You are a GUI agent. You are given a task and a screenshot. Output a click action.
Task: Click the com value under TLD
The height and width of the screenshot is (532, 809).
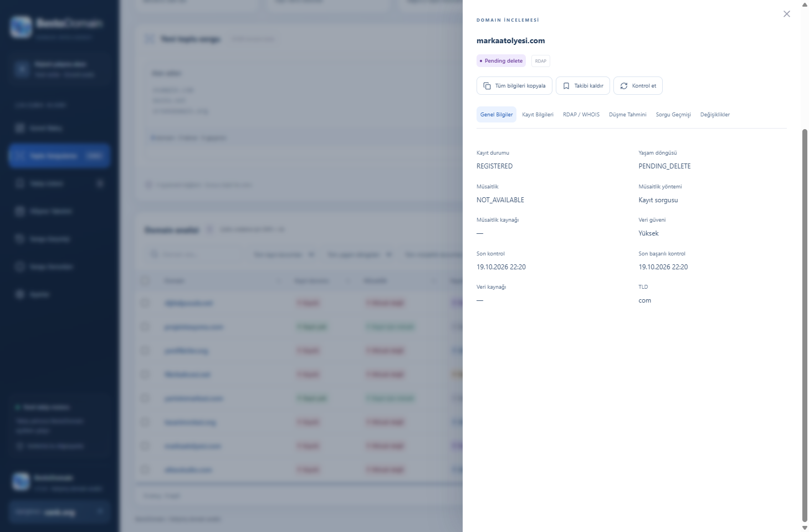(644, 300)
